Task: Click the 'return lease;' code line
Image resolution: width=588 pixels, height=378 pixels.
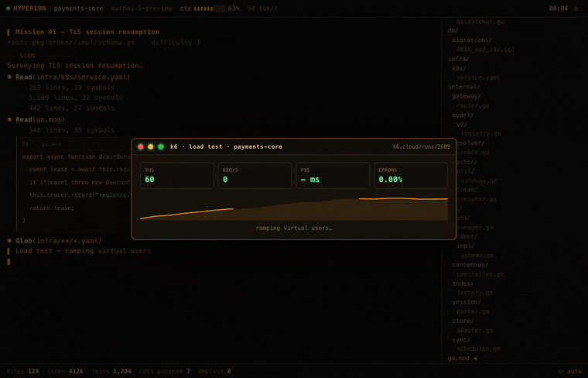Action: click(x=52, y=208)
